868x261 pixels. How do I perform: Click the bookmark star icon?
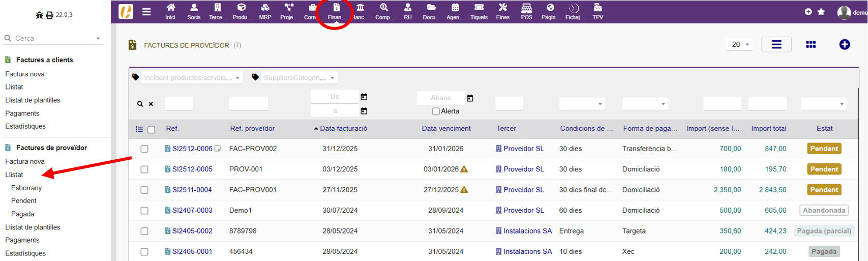821,12
